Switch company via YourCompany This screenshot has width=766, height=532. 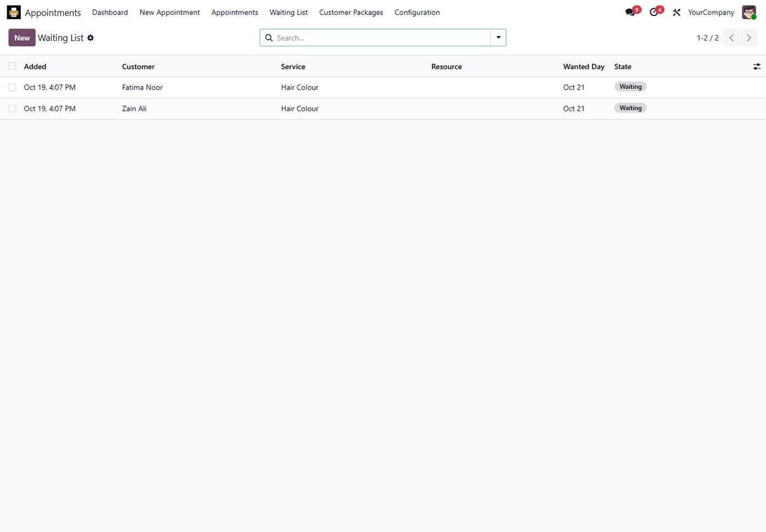711,12
